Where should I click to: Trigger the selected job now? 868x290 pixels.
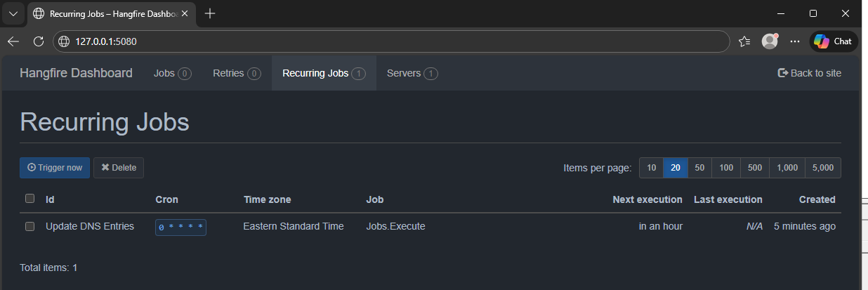55,168
